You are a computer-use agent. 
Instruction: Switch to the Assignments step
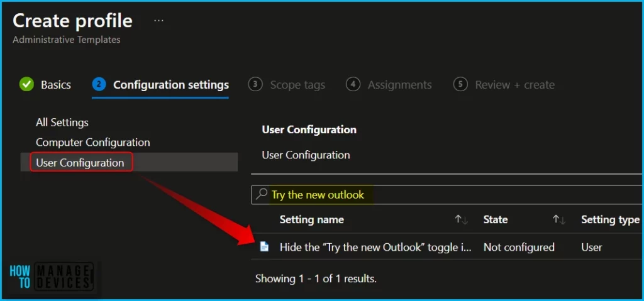[389, 85]
